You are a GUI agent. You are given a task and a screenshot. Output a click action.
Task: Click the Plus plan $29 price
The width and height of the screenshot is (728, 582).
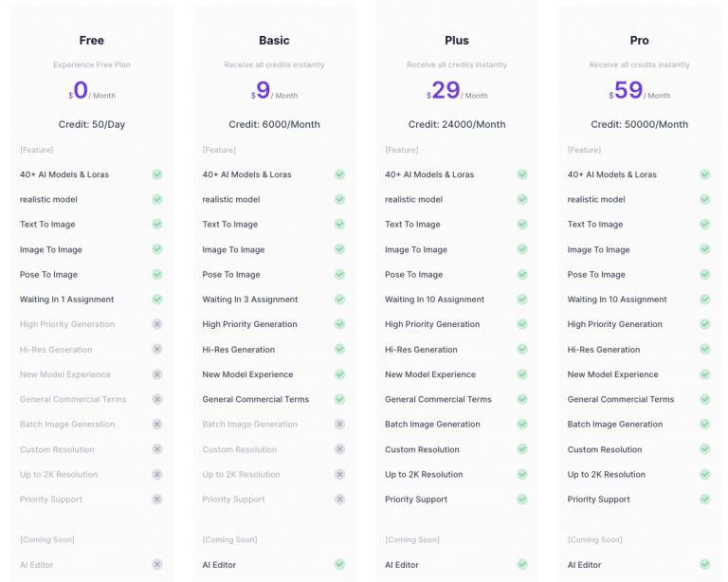445,91
